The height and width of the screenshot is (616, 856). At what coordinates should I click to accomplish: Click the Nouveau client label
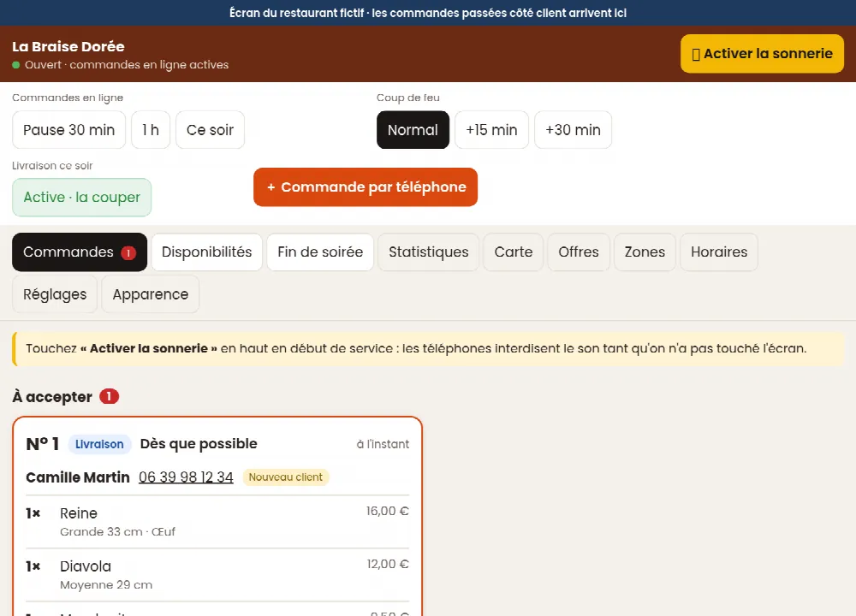pyautogui.click(x=286, y=477)
